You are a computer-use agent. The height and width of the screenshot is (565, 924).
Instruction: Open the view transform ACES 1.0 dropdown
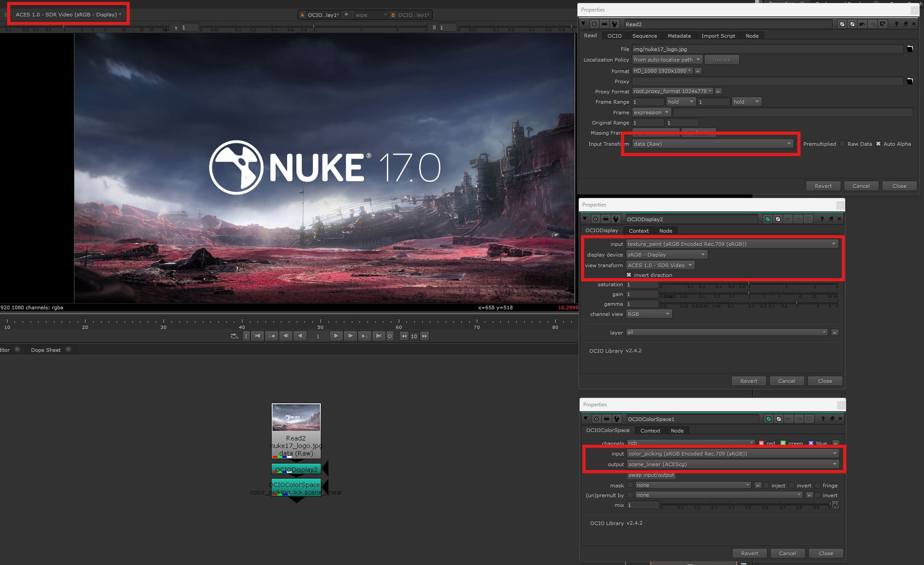[x=660, y=265]
